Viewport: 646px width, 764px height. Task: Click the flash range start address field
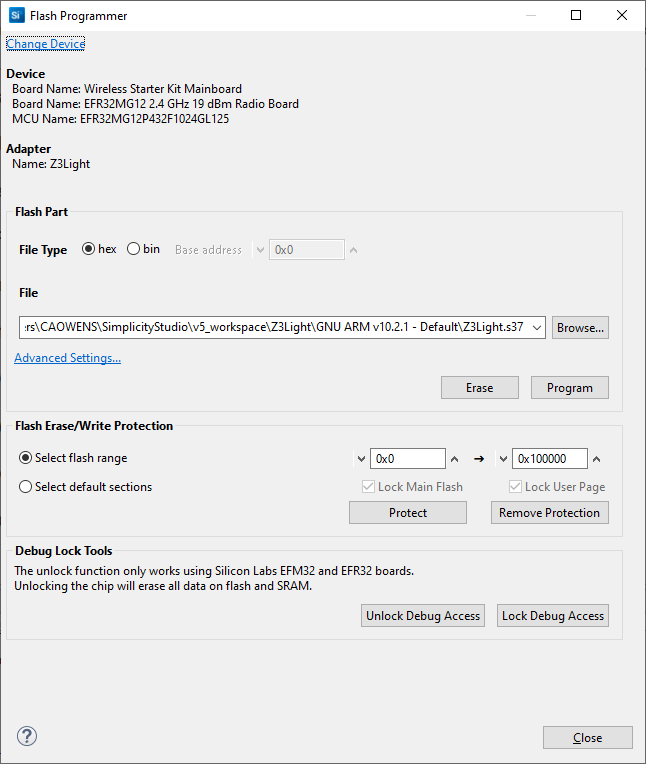(x=407, y=459)
